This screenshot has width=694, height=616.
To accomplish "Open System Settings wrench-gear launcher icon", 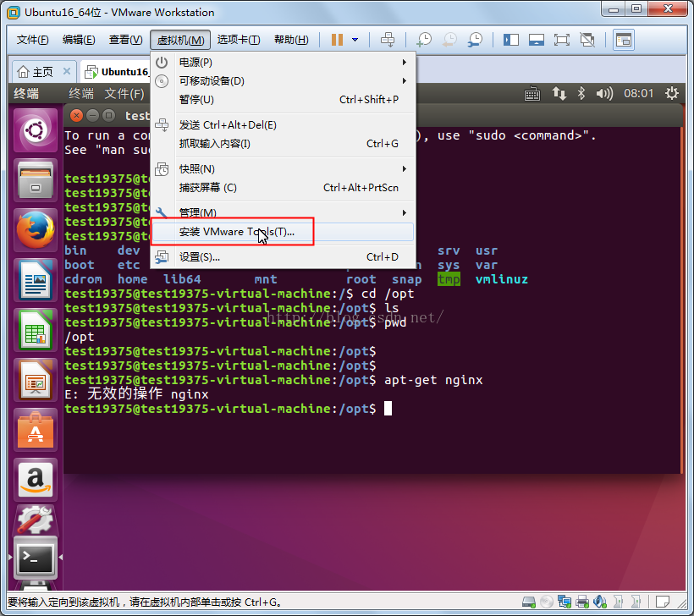I will tap(36, 520).
